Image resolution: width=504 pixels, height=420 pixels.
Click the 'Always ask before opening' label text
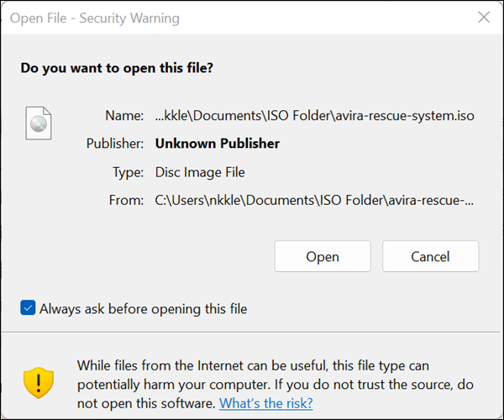(x=144, y=309)
